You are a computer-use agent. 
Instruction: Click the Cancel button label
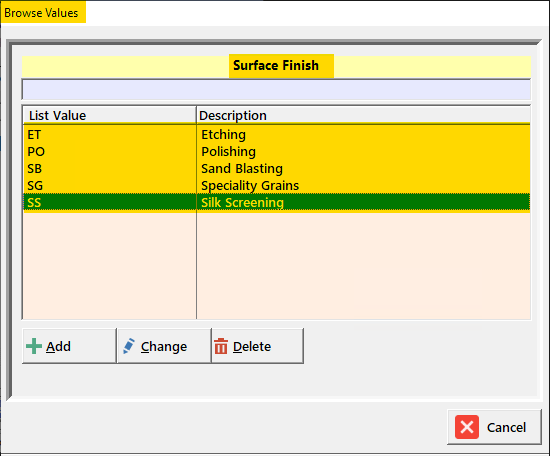(x=506, y=427)
